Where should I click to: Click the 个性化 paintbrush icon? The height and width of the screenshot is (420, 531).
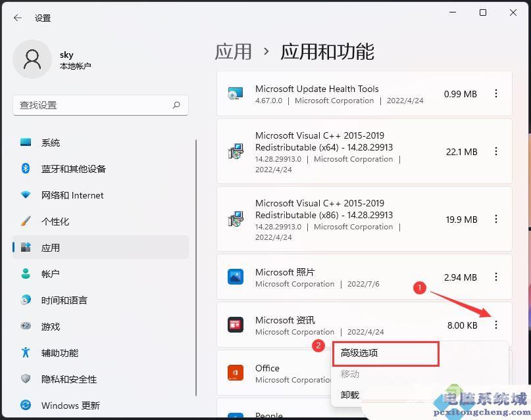click(26, 221)
